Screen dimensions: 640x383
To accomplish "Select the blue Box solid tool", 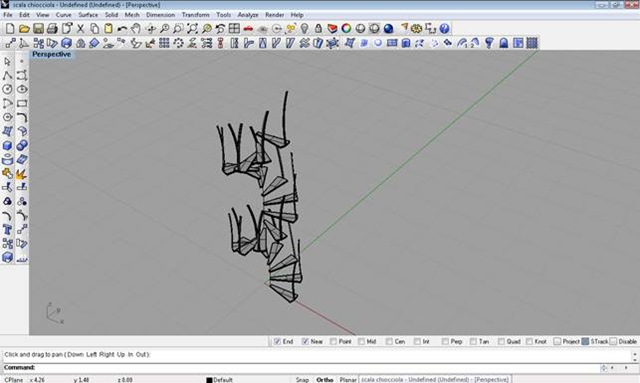I will click(7, 145).
